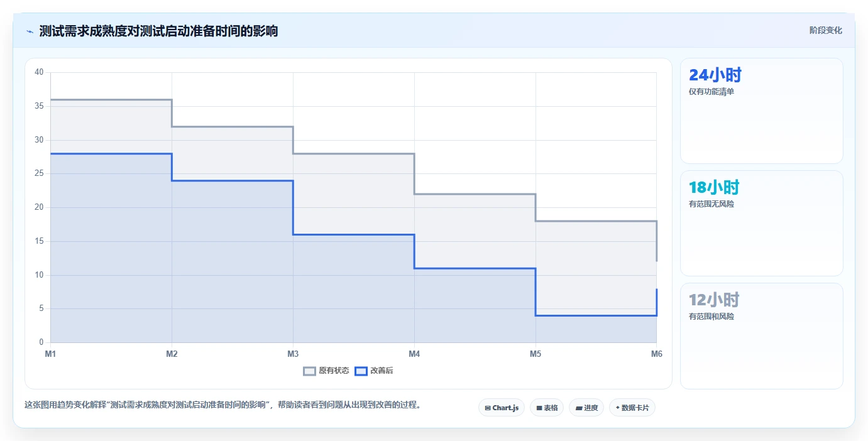Click the icon in the 进度 tag
Screen dimensions: 868x441
(578, 408)
